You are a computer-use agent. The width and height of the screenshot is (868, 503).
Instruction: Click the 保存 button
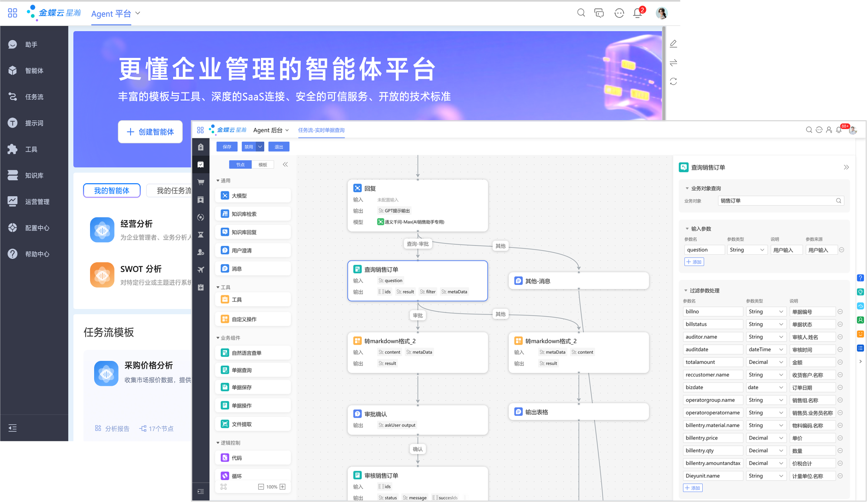pyautogui.click(x=227, y=147)
